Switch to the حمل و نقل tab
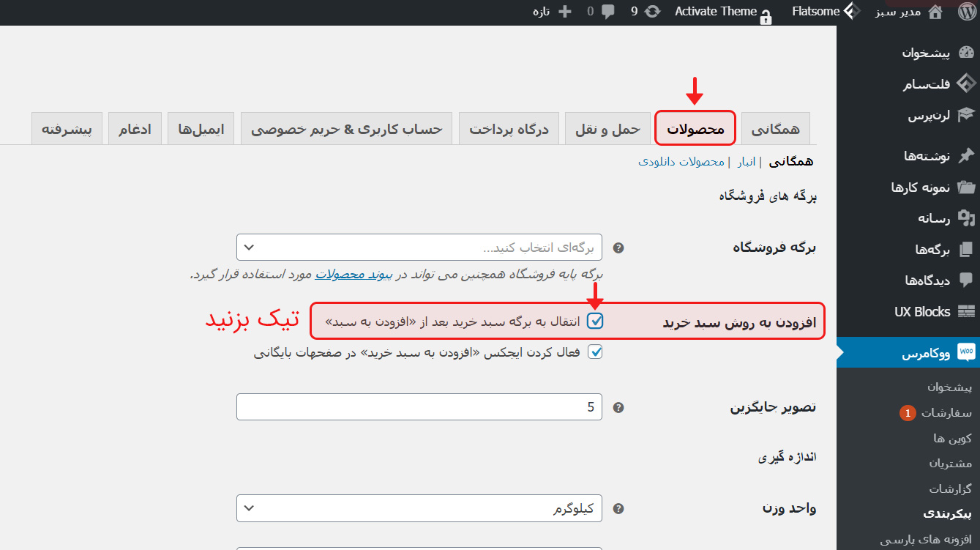This screenshot has width=980, height=550. (607, 130)
